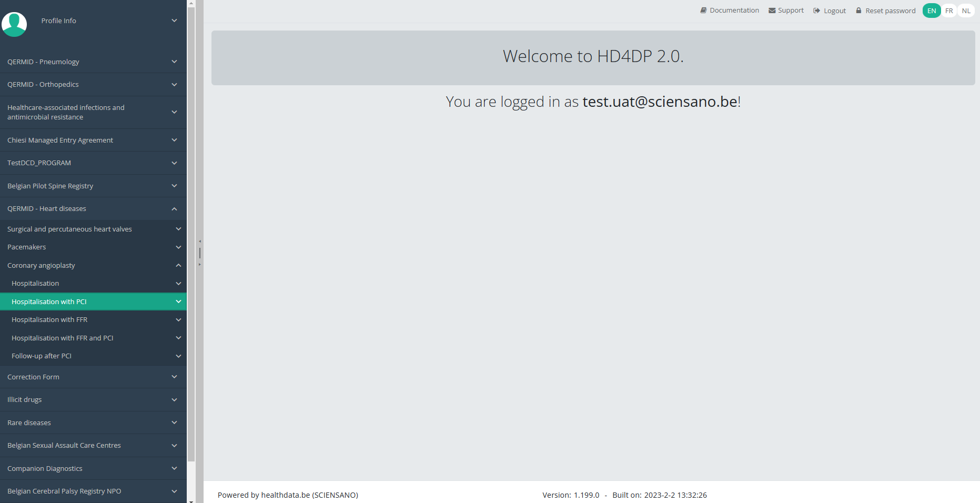This screenshot has height=503, width=980.
Task: Expand the Profile Info dropdown
Action: [x=174, y=21]
